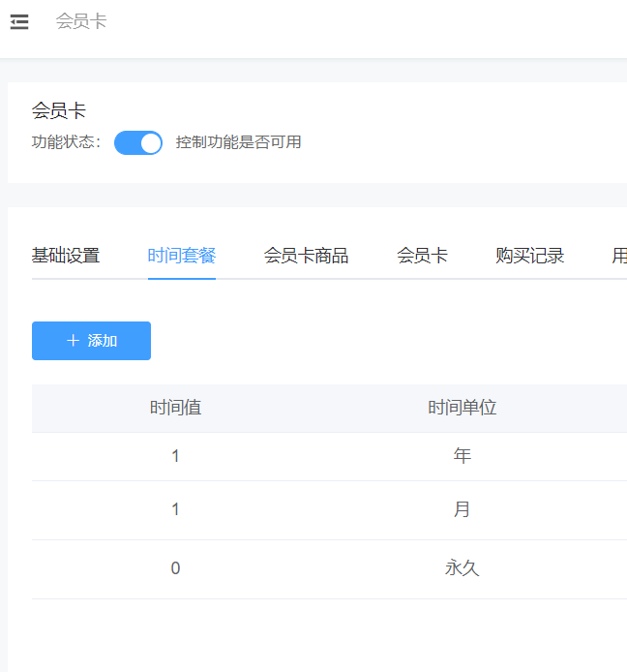The image size is (627, 672).
Task: Select the 月 time unit cell
Action: pos(463,509)
